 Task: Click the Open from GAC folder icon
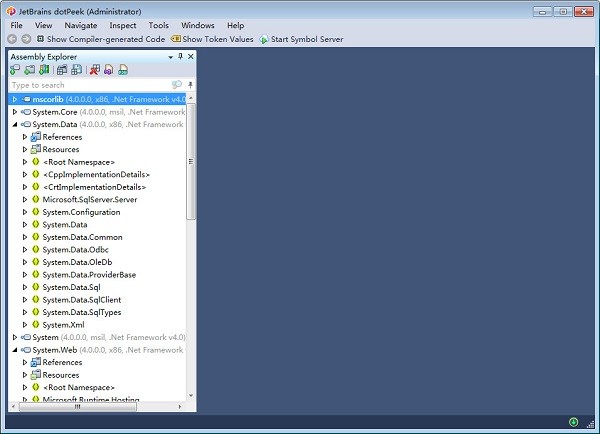[x=29, y=70]
